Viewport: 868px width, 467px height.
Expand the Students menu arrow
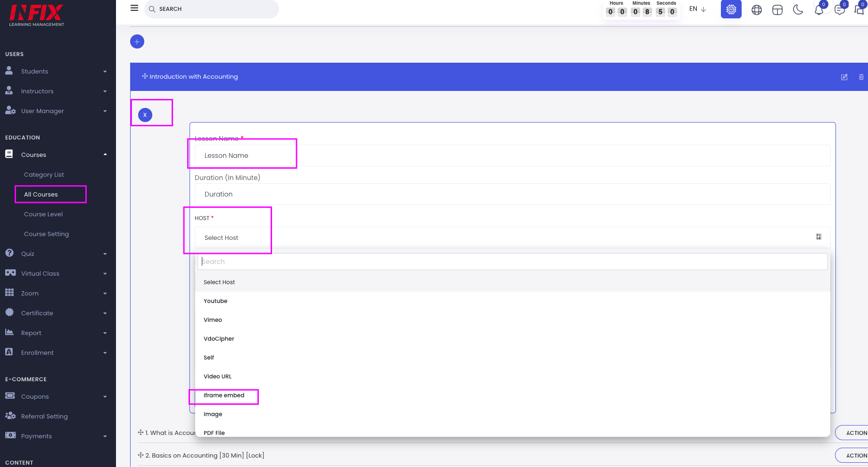coord(105,72)
